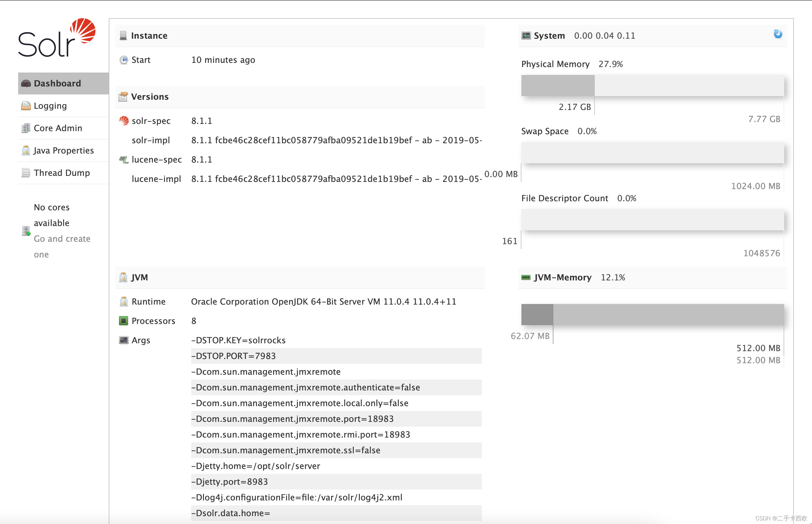Click the JVM-Memory RAM icon

(526, 278)
